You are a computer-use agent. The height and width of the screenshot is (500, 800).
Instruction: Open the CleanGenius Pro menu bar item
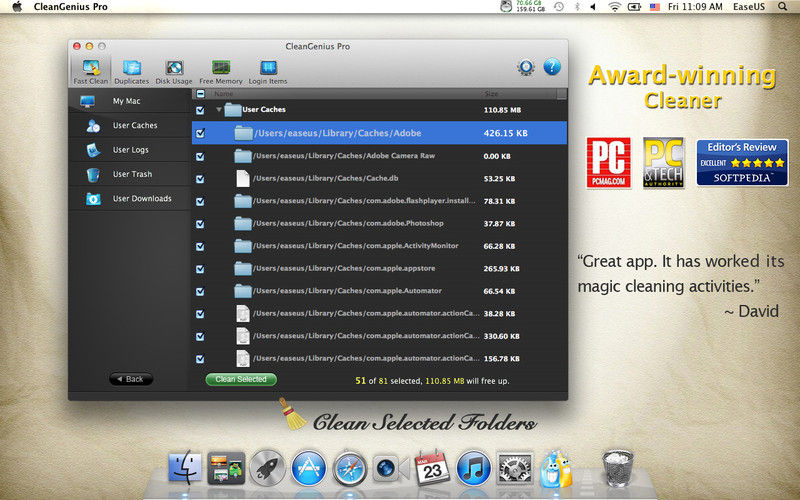click(70, 7)
